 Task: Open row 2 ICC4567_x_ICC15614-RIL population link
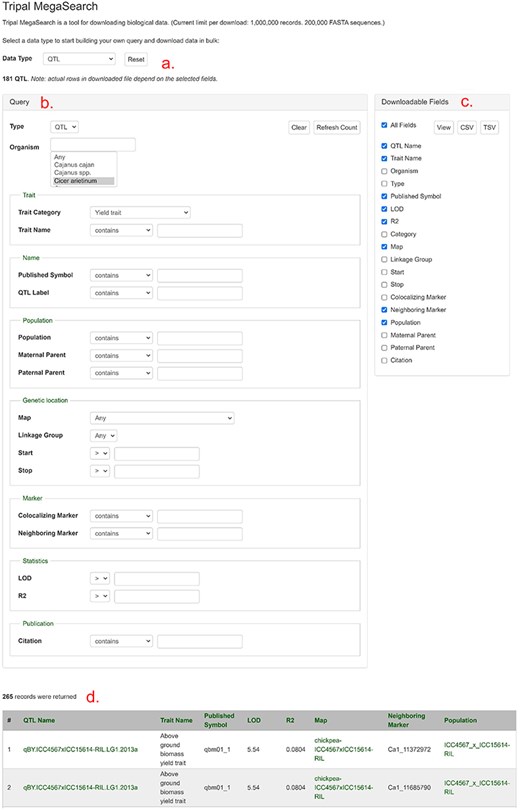[x=477, y=787]
